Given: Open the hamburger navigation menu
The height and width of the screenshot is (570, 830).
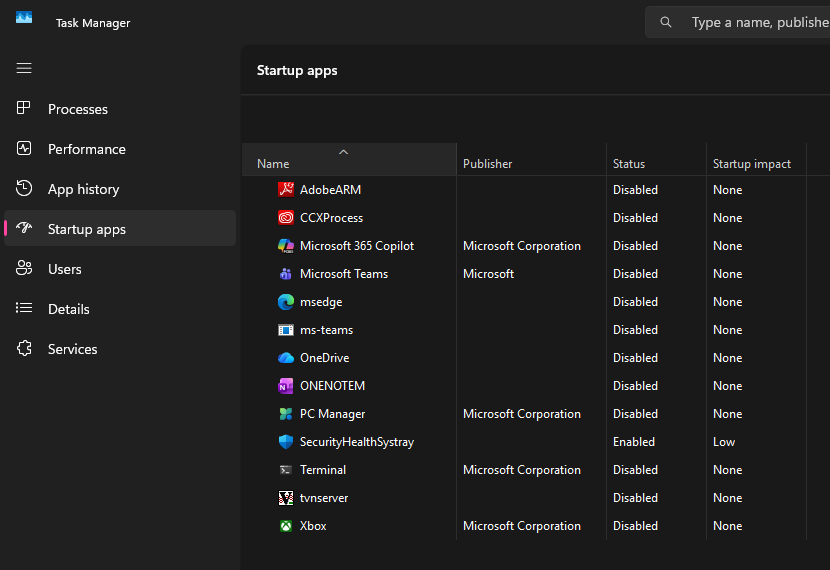Looking at the screenshot, I should coord(24,68).
